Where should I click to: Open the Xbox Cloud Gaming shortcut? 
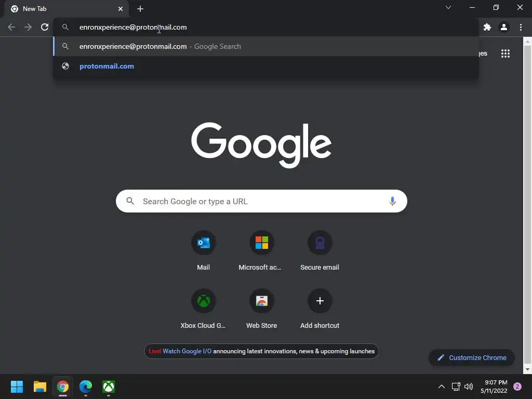point(203,309)
